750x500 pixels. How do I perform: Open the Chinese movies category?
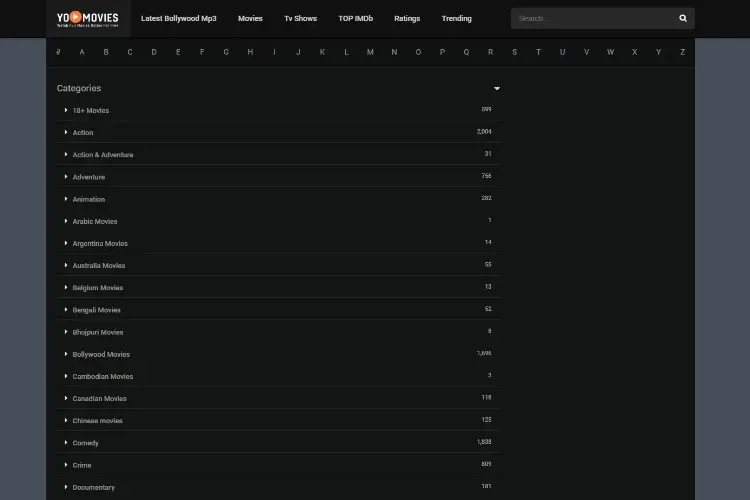[98, 421]
